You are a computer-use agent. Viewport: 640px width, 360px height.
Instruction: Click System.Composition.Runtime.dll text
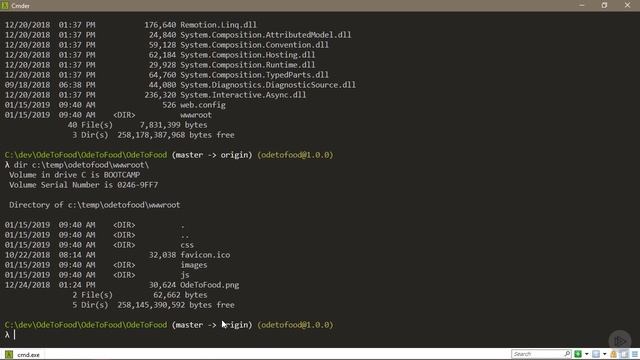248,65
